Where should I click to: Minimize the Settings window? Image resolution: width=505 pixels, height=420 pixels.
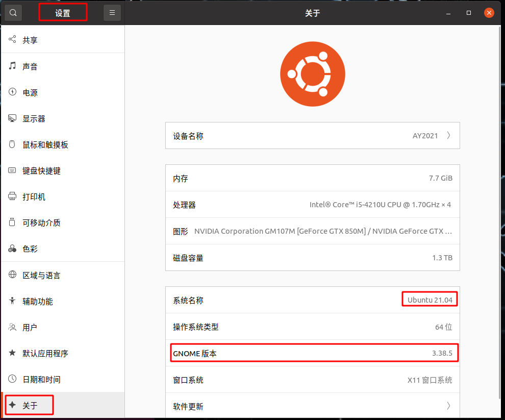tap(448, 13)
